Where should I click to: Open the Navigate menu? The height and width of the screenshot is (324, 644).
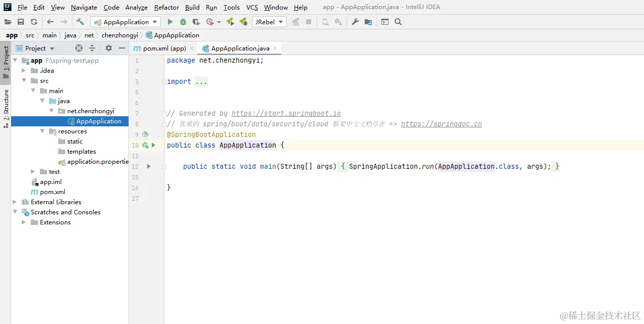(x=84, y=7)
